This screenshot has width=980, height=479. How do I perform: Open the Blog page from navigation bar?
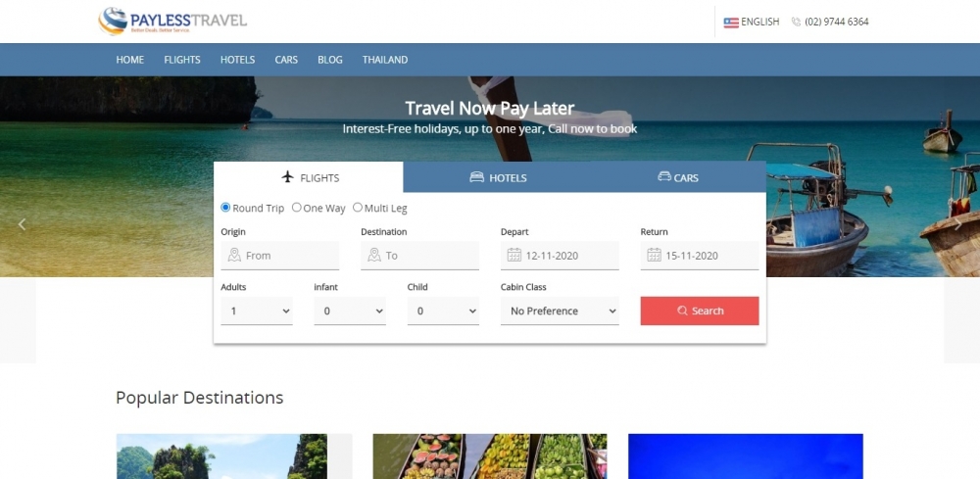click(330, 60)
